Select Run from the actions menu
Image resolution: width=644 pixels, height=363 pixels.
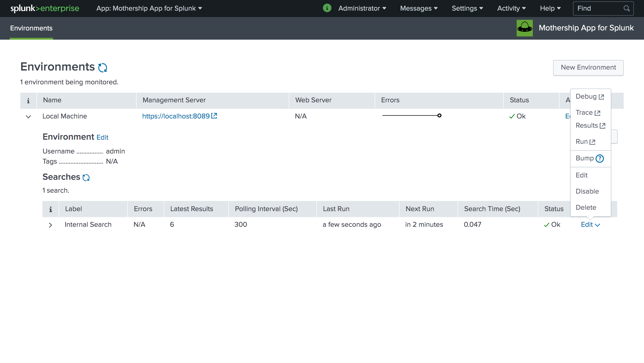pyautogui.click(x=585, y=142)
